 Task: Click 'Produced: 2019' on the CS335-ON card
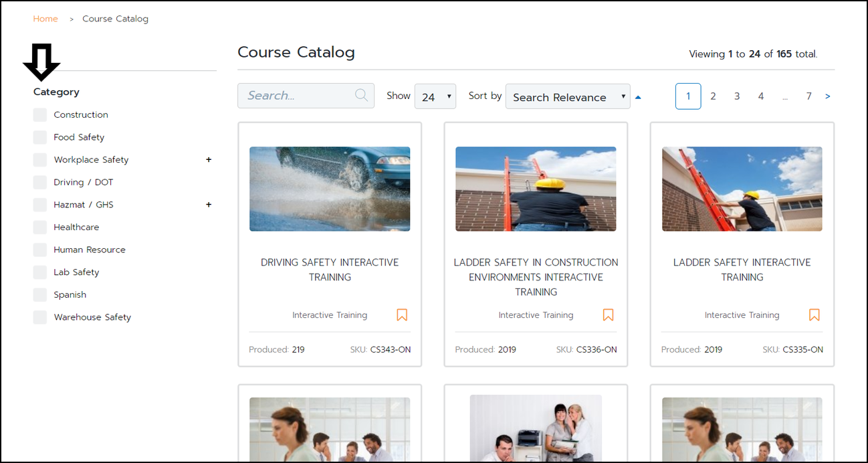(691, 349)
